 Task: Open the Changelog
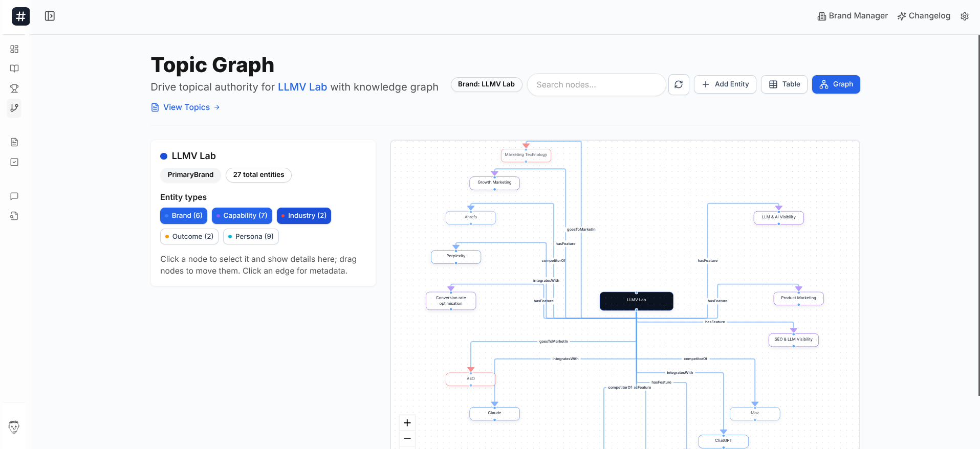click(924, 16)
